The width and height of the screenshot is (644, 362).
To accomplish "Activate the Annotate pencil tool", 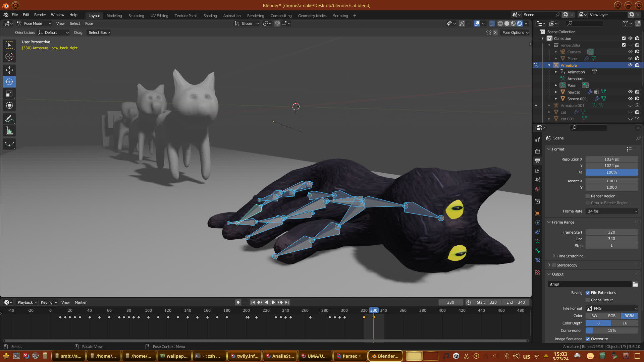I will pos(9,119).
